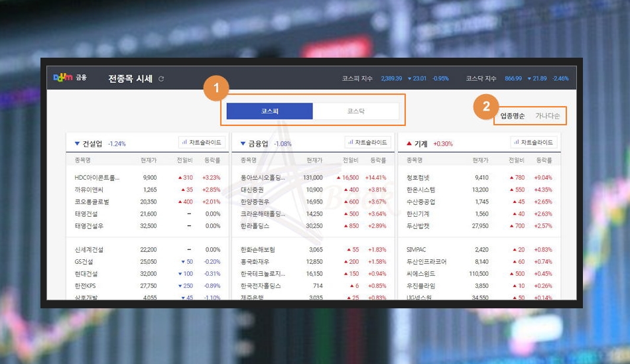Refresh 전종목 시세 with reload icon
This screenshot has height=364, width=630.
click(161, 79)
